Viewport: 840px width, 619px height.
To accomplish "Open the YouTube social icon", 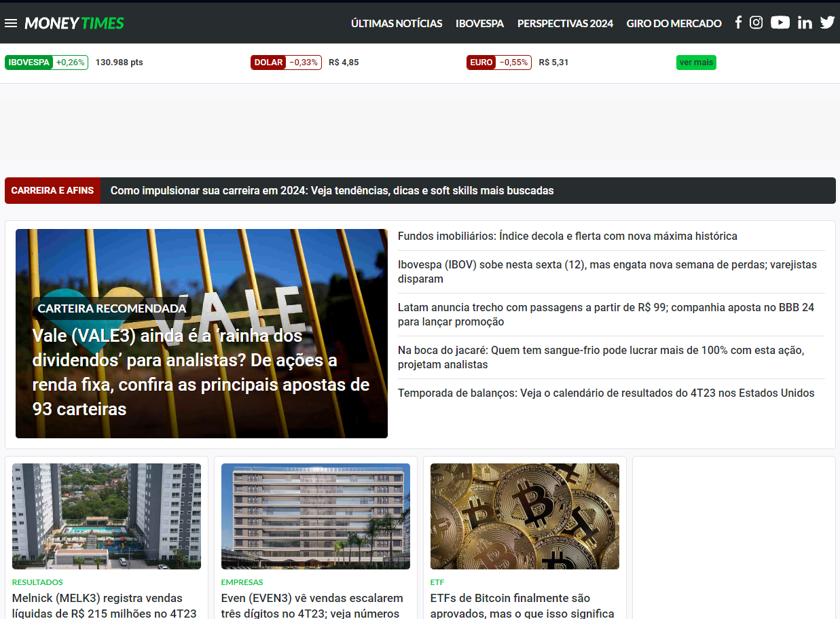I will pyautogui.click(x=780, y=22).
